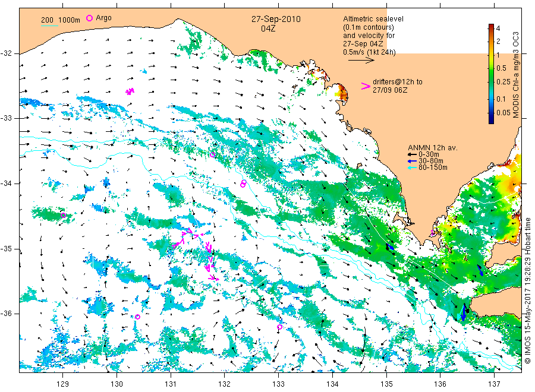Click the Argo circle by the coast near 135.8E
Viewport: 535px width, 392px height.
[x=433, y=233]
